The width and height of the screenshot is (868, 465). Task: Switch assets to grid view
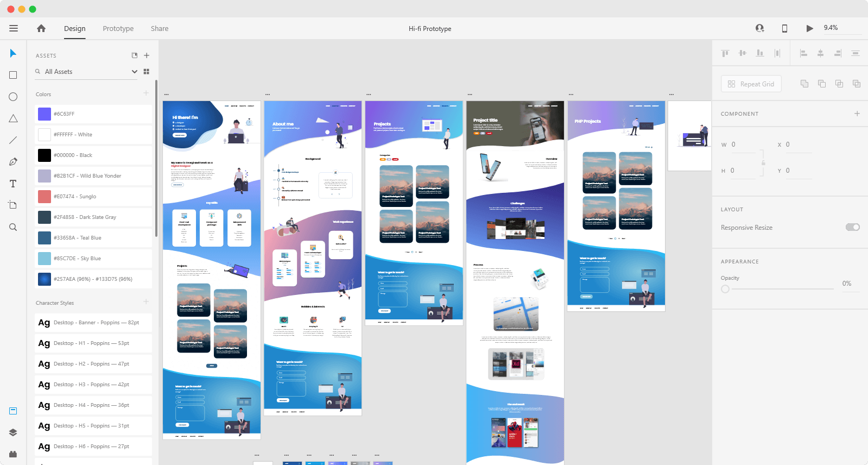[146, 72]
